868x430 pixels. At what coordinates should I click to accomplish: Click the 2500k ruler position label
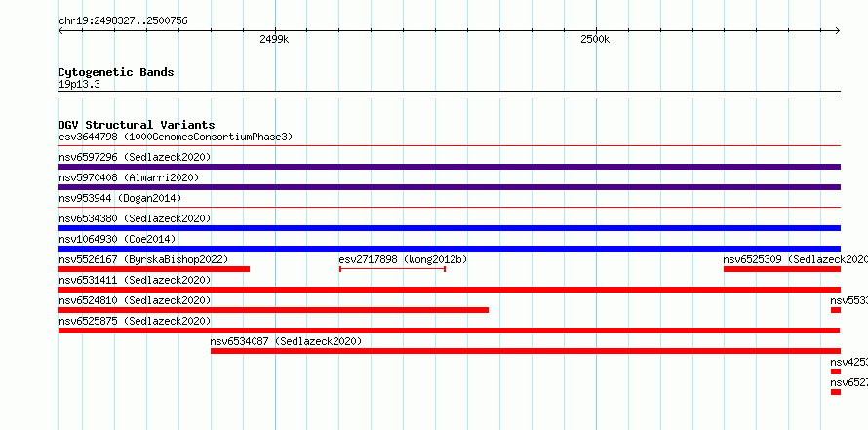[595, 40]
